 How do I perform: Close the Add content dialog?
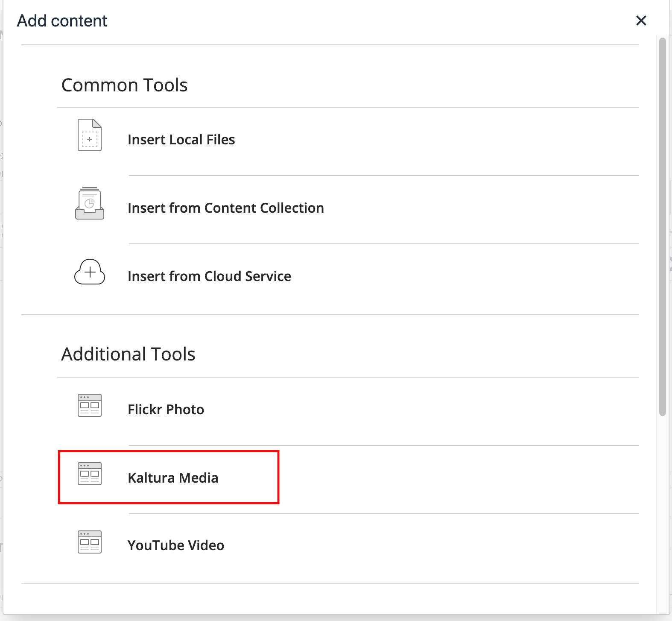coord(641,21)
